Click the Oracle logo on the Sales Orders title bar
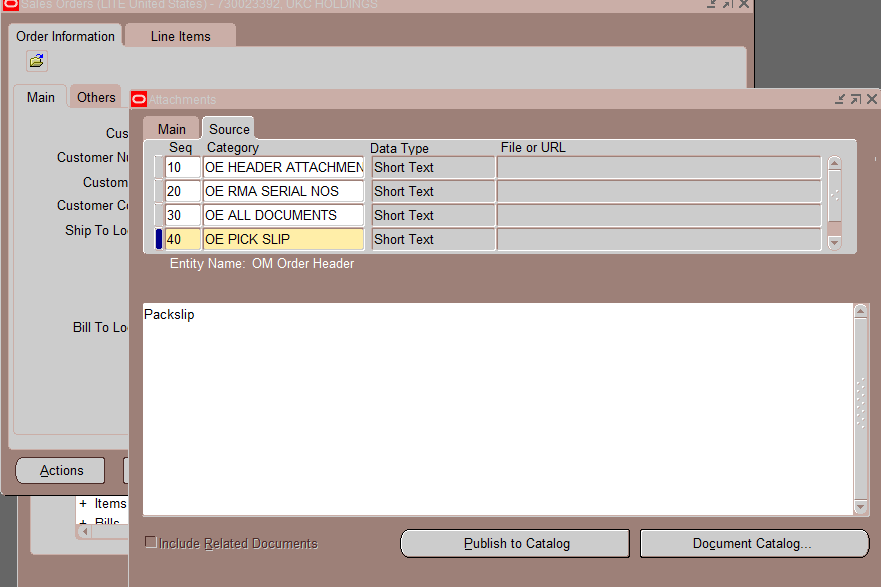Screen dimensions: 881x587 9,5
